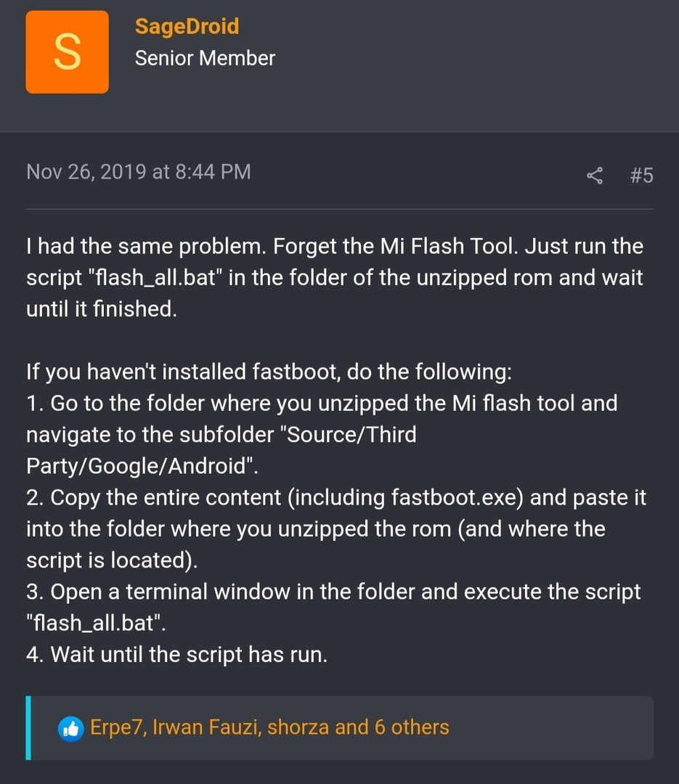679x784 pixels.
Task: Open the SageDroid username profile link
Action: [187, 27]
